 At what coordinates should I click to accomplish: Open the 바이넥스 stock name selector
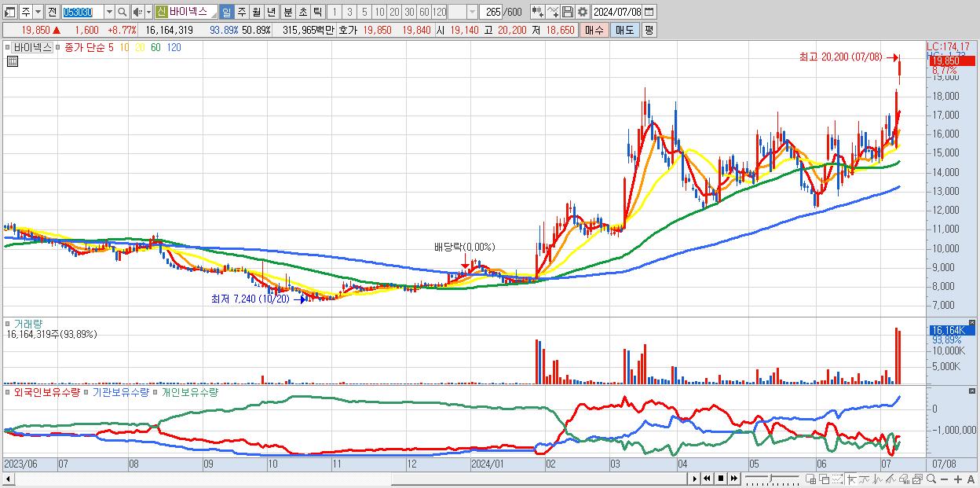click(186, 12)
